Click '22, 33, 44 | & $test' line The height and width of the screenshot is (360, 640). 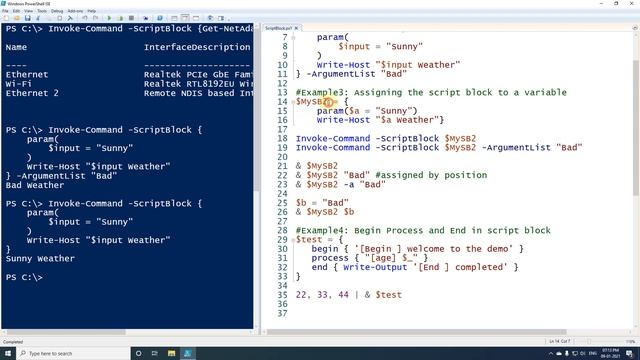pos(349,295)
